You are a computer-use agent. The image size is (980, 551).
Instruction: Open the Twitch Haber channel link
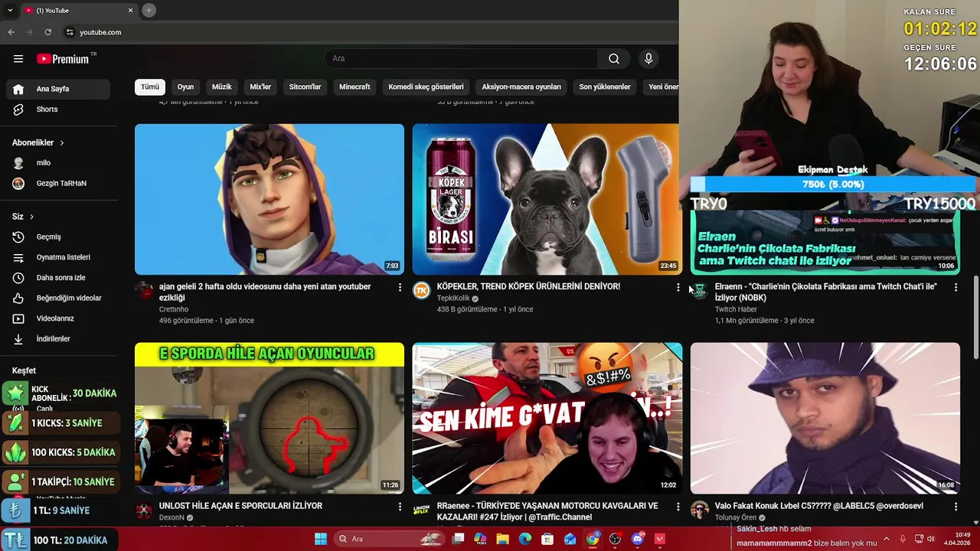pos(736,309)
